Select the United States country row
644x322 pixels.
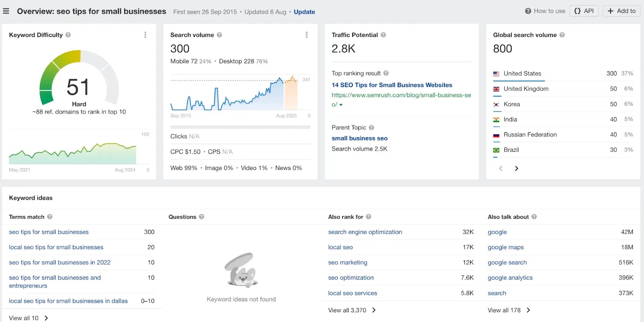point(563,74)
